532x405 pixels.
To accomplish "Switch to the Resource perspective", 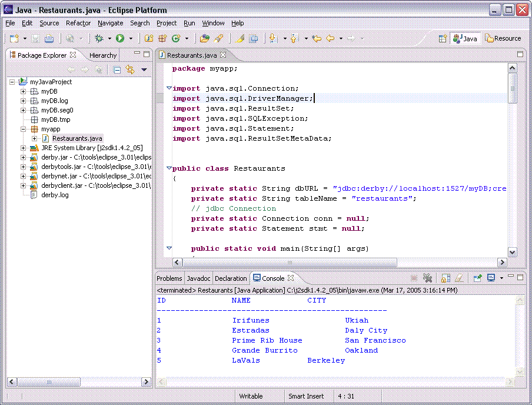I will [503, 38].
